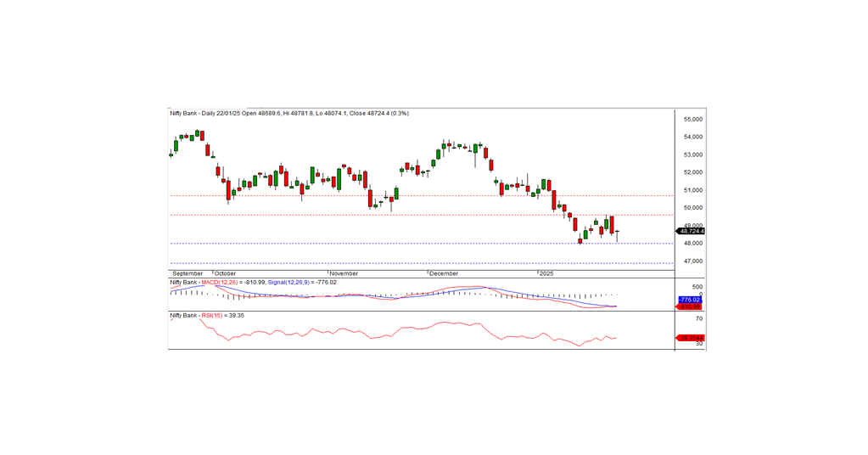Click the '47,000' price axis label
868x455 pixels.
[693, 261]
